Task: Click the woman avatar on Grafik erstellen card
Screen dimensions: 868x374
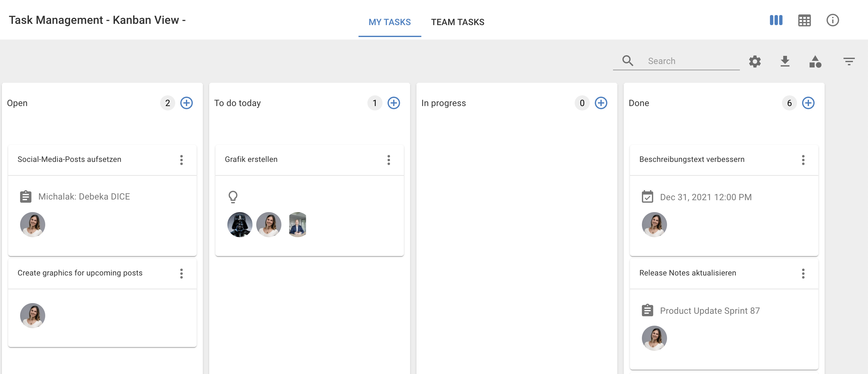Action: 269,225
